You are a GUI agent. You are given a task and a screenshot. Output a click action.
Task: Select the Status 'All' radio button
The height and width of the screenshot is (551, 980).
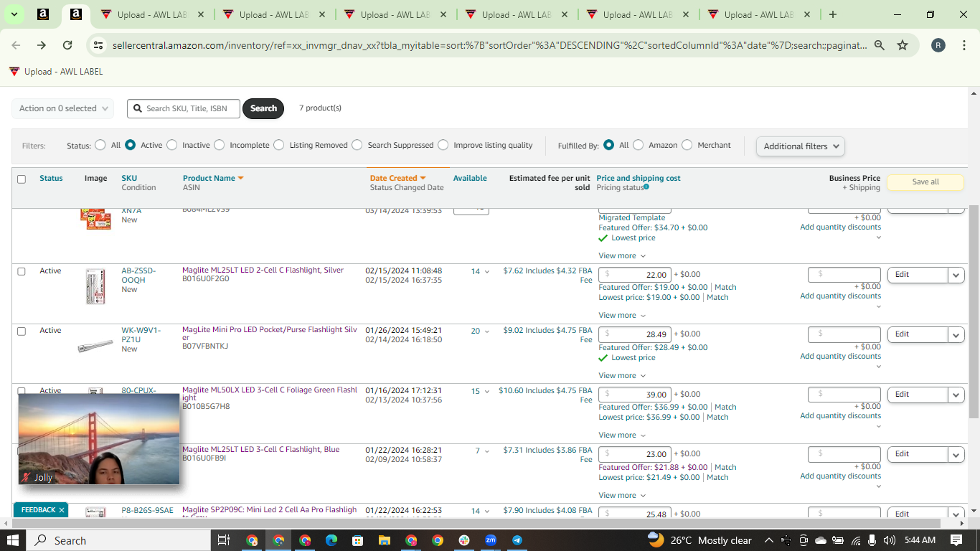tap(100, 145)
